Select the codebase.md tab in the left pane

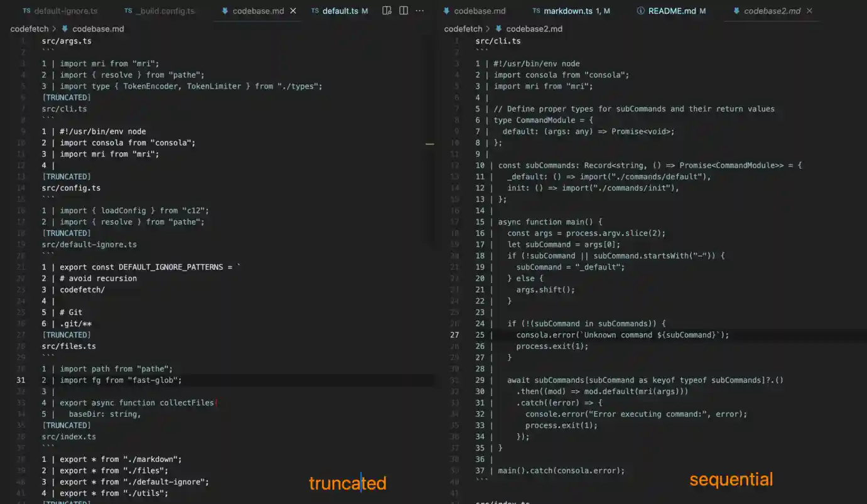(x=258, y=11)
